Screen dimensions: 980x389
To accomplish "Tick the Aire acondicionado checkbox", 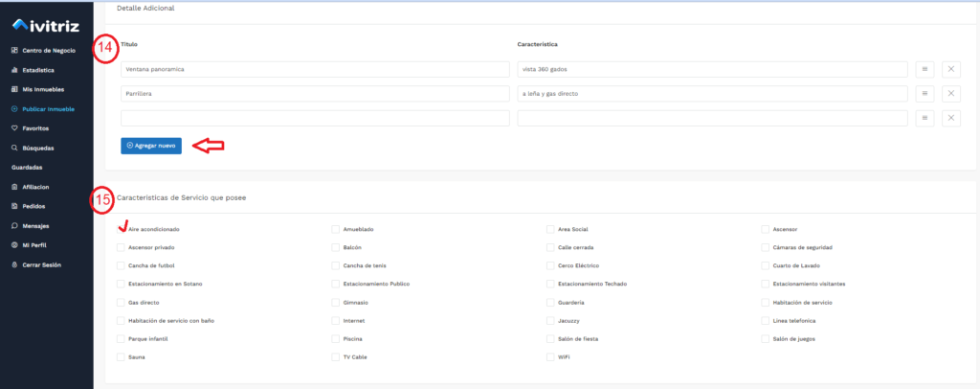I will [x=121, y=230].
